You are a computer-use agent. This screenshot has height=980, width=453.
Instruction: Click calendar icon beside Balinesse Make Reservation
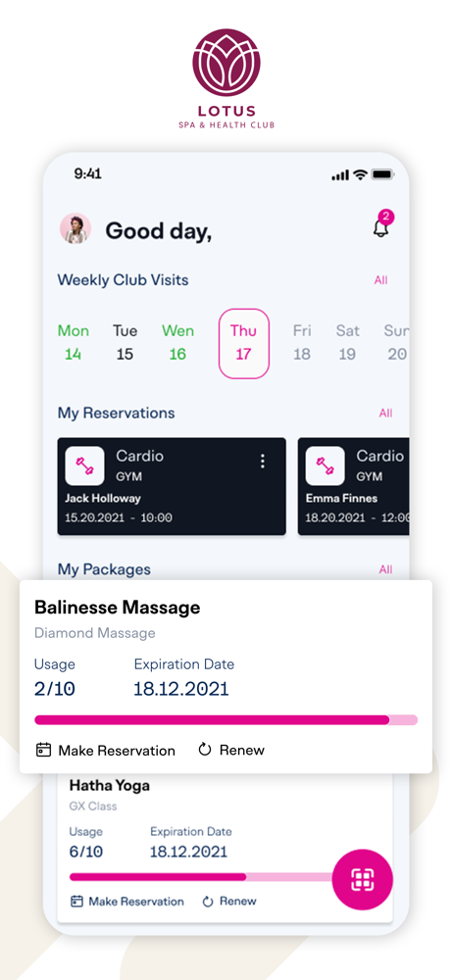[x=43, y=750]
